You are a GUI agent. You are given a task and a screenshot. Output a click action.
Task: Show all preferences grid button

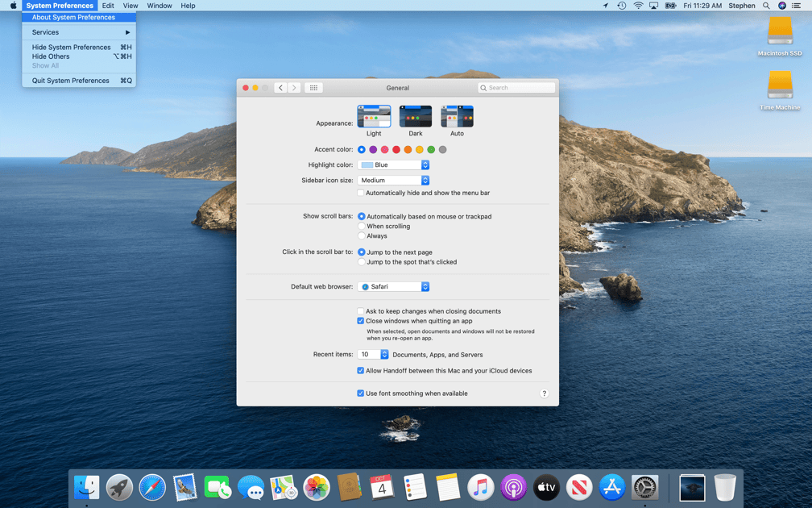coord(314,88)
